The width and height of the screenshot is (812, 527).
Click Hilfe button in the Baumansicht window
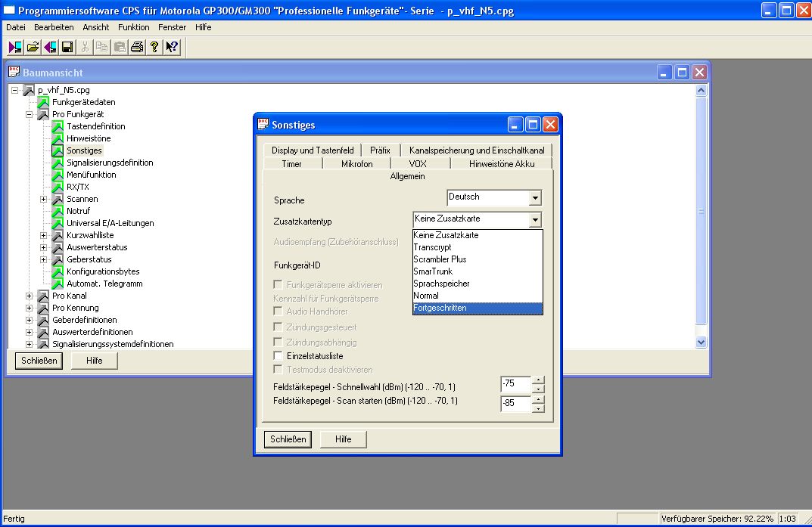pyautogui.click(x=94, y=361)
